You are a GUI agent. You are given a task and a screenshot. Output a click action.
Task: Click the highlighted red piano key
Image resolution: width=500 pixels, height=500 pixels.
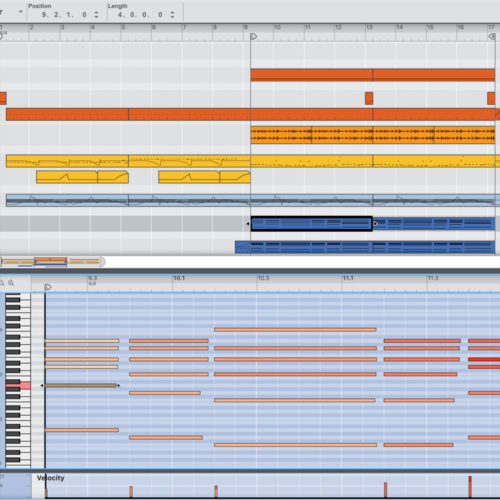pos(18,386)
